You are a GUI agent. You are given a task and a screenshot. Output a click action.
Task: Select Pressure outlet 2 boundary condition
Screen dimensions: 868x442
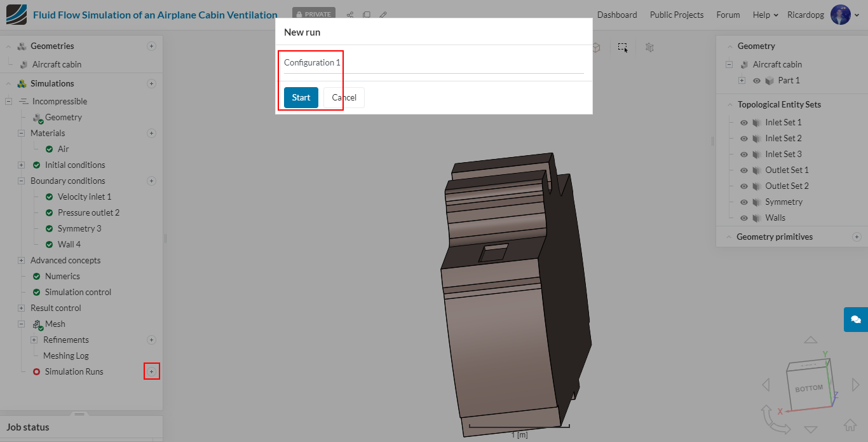coord(88,212)
